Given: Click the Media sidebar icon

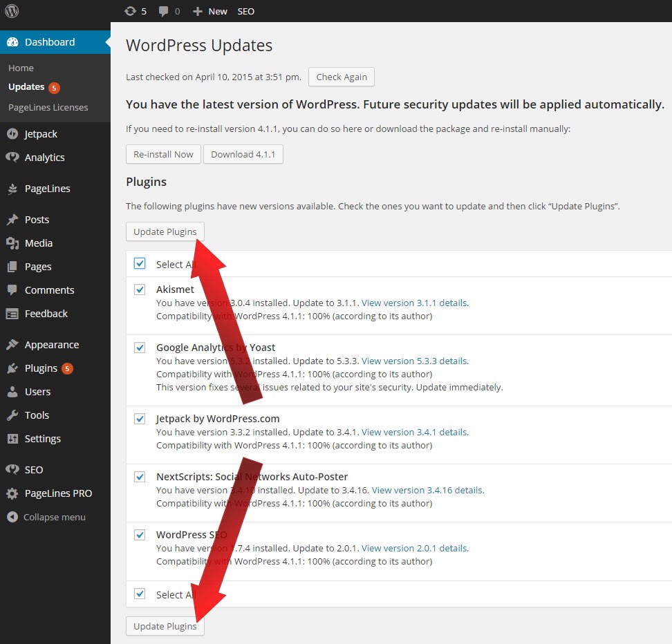Looking at the screenshot, I should click(x=12, y=243).
